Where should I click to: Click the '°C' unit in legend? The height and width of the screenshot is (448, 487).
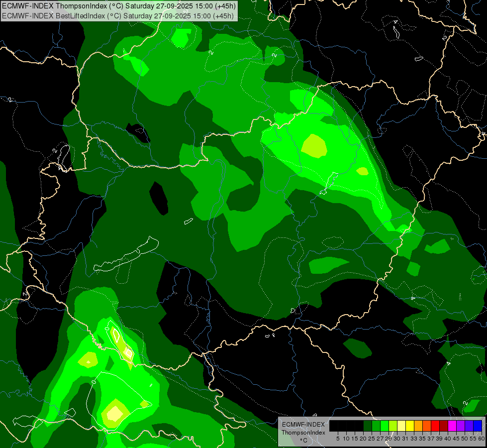click(x=303, y=441)
